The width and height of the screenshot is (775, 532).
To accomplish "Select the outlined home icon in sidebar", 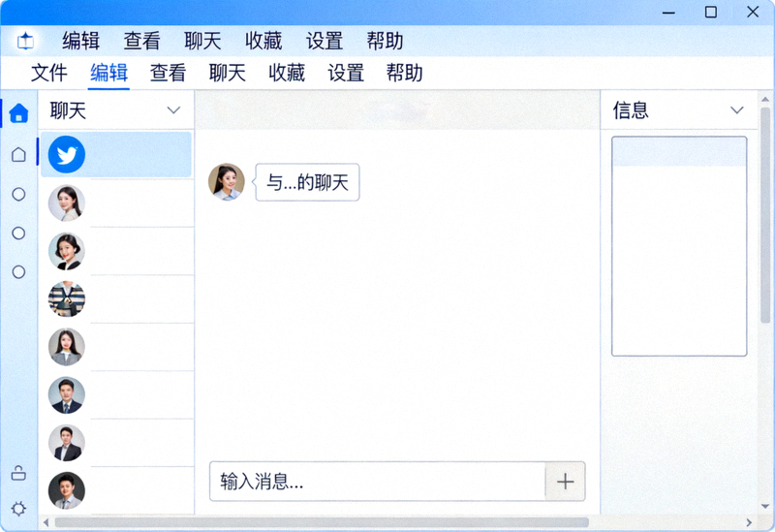I will (x=18, y=154).
